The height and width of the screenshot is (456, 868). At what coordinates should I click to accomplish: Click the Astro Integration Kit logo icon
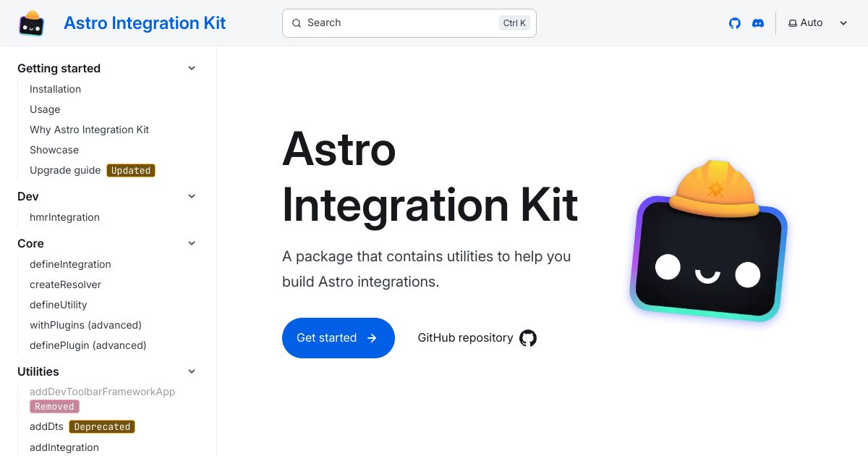[x=32, y=23]
